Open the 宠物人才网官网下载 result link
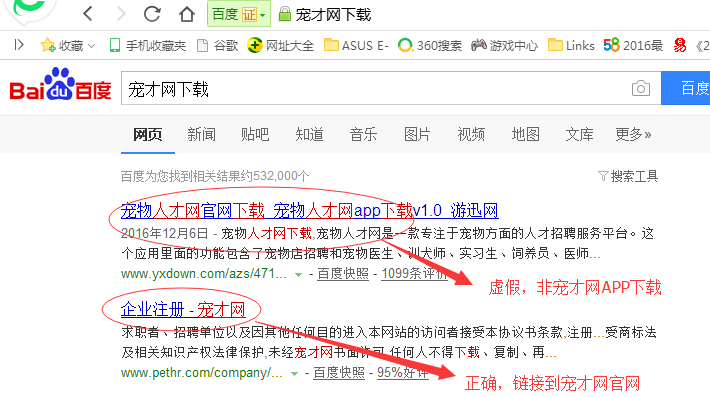710x397 pixels. point(309,210)
